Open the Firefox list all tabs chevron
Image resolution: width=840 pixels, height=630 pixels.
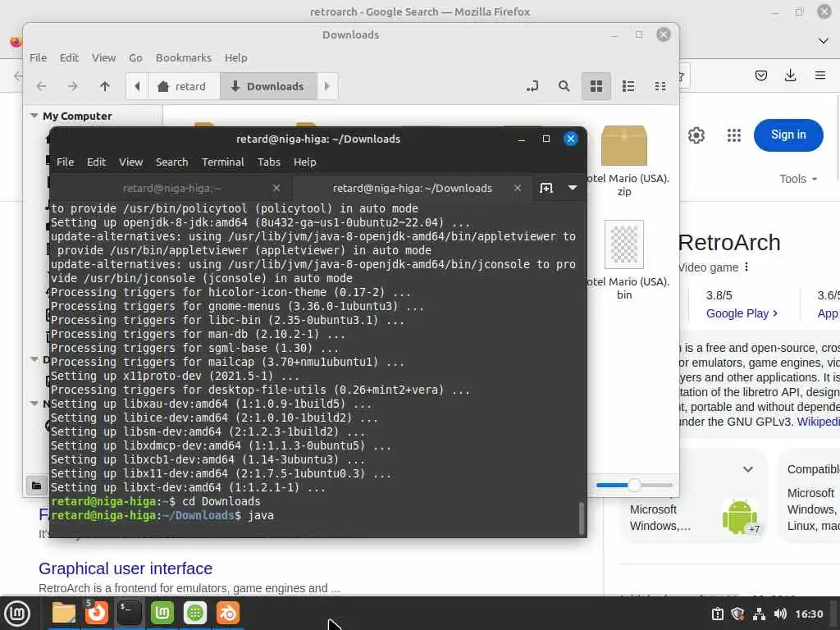coord(824,41)
